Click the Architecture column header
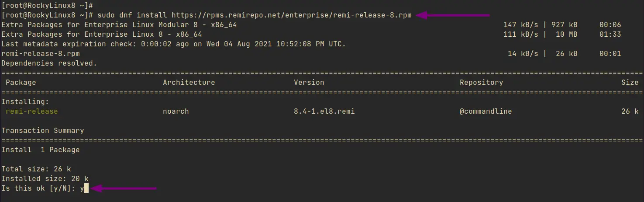Viewport: 644px width, 202px height. tap(189, 83)
